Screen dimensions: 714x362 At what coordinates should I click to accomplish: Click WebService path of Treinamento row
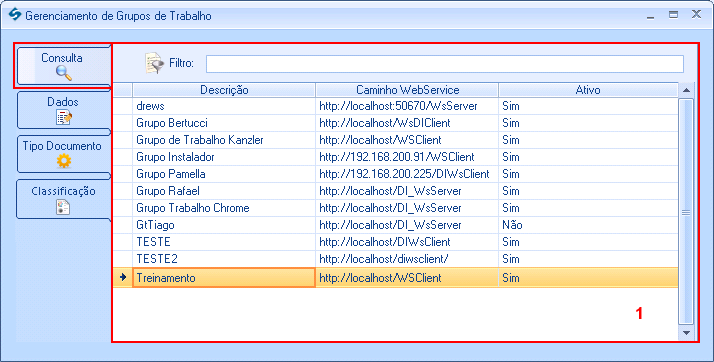(407, 278)
